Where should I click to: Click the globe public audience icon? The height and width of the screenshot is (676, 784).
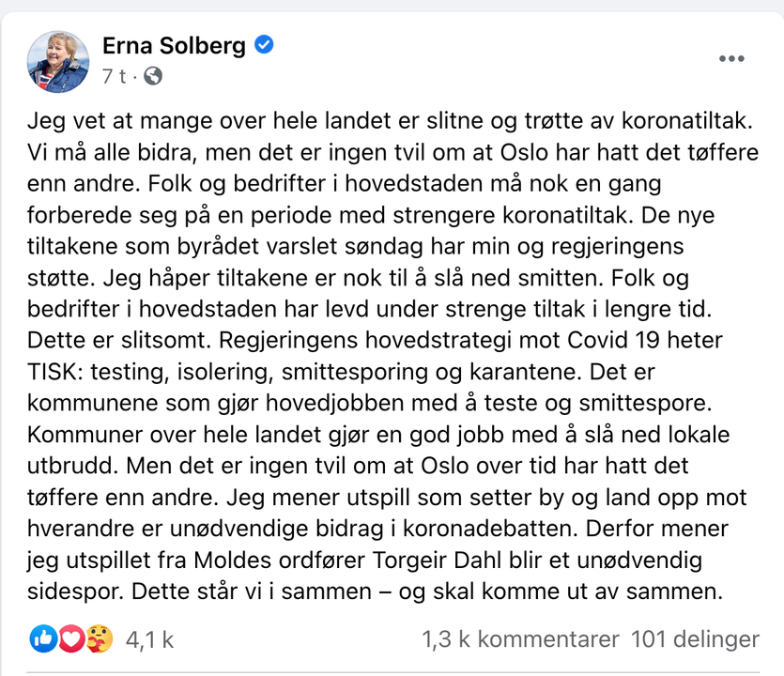point(153,76)
